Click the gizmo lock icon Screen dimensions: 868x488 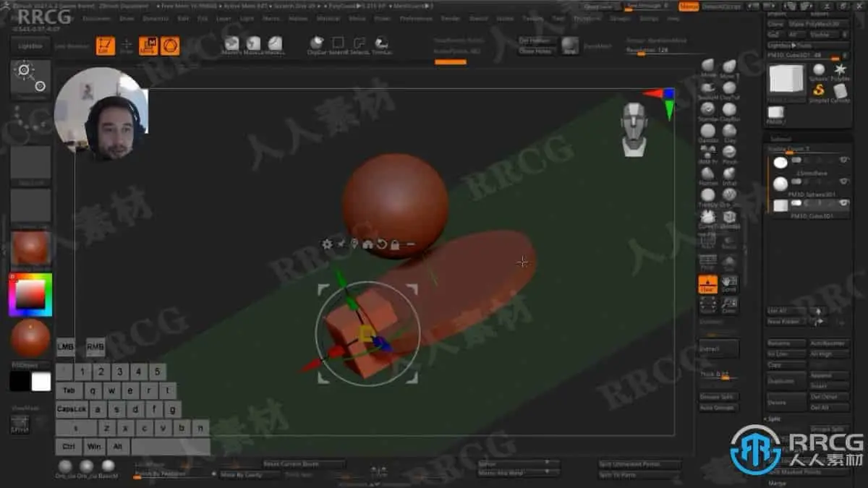click(x=395, y=244)
